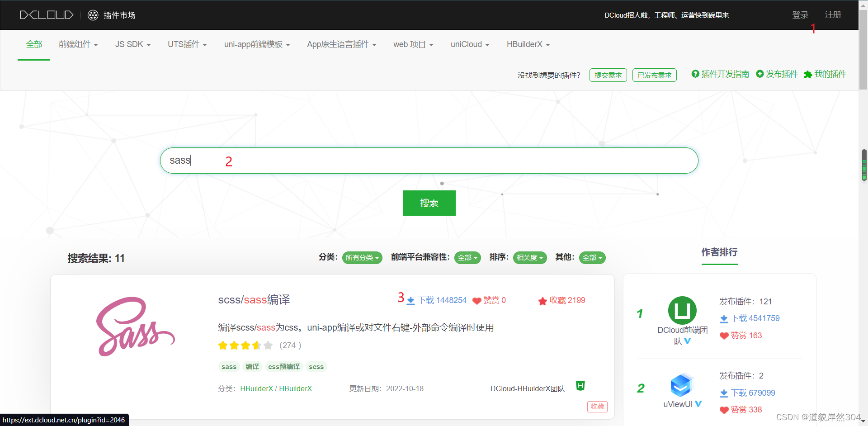
Task: Expand the HBuilderX dropdown
Action: [528, 44]
